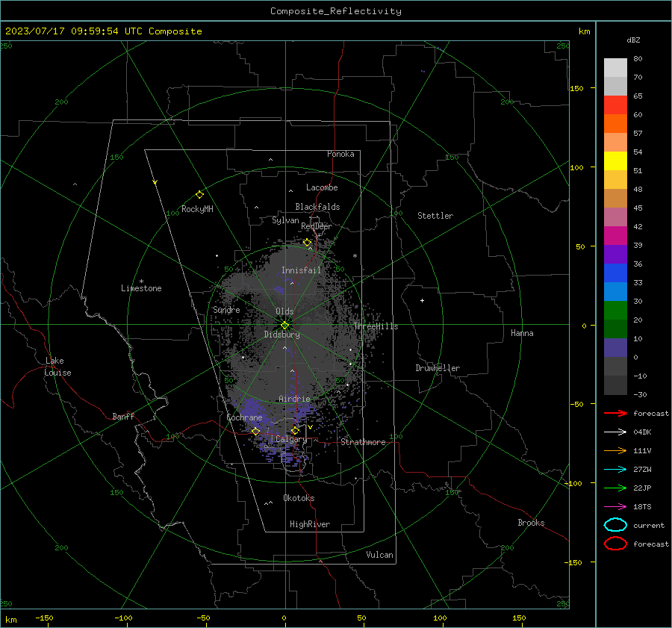Click the HighRiver label

tap(310, 524)
